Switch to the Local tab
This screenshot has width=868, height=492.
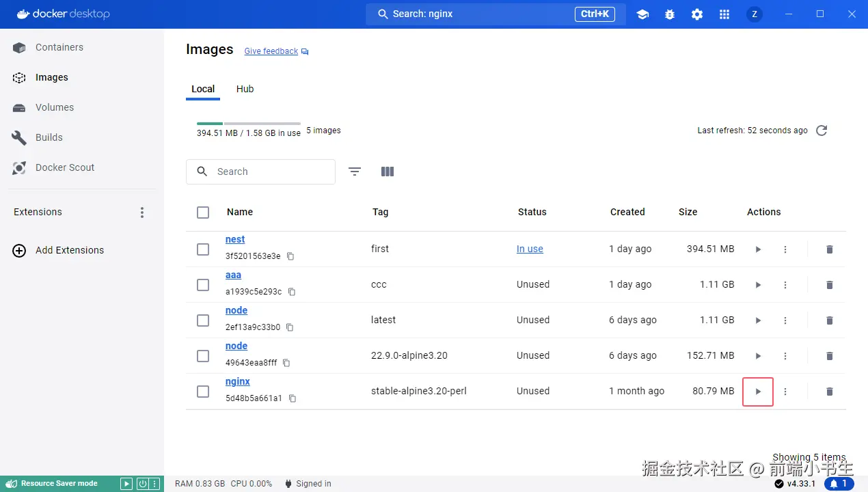[x=203, y=90]
